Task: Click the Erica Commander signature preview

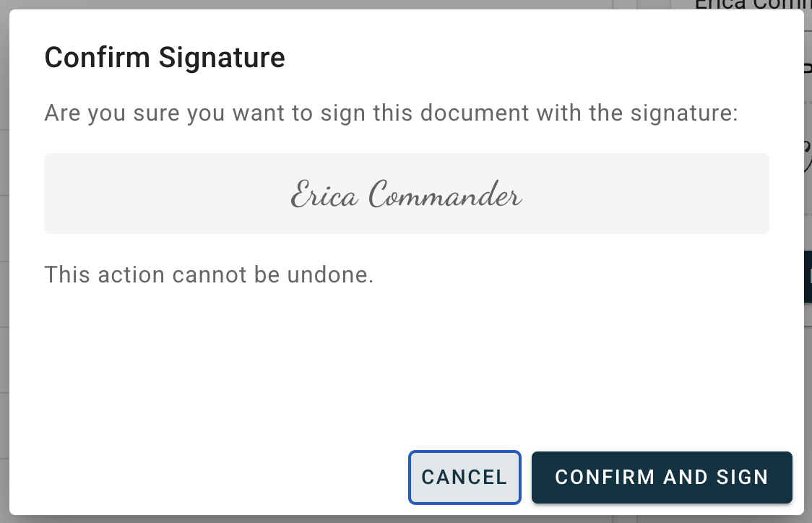Action: pos(406,194)
